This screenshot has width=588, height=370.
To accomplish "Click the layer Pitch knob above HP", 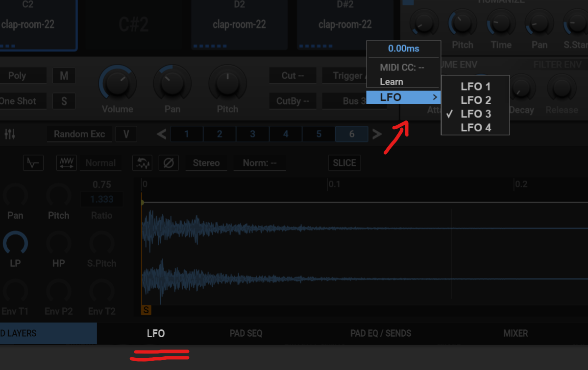I will (58, 196).
